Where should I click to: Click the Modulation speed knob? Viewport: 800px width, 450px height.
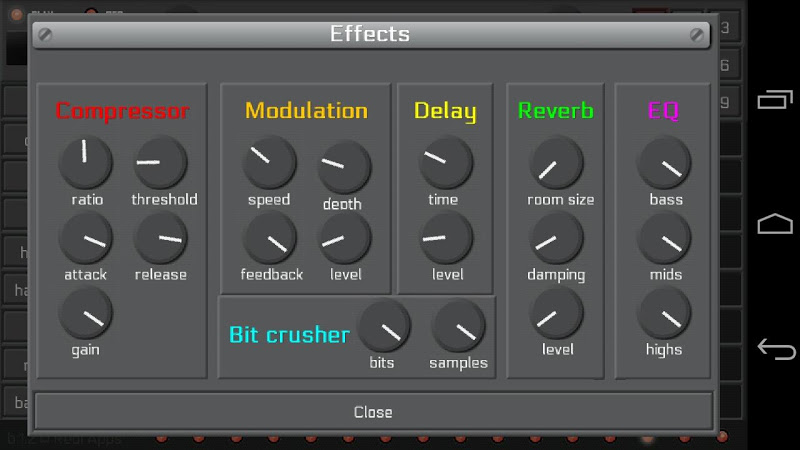pyautogui.click(x=269, y=162)
